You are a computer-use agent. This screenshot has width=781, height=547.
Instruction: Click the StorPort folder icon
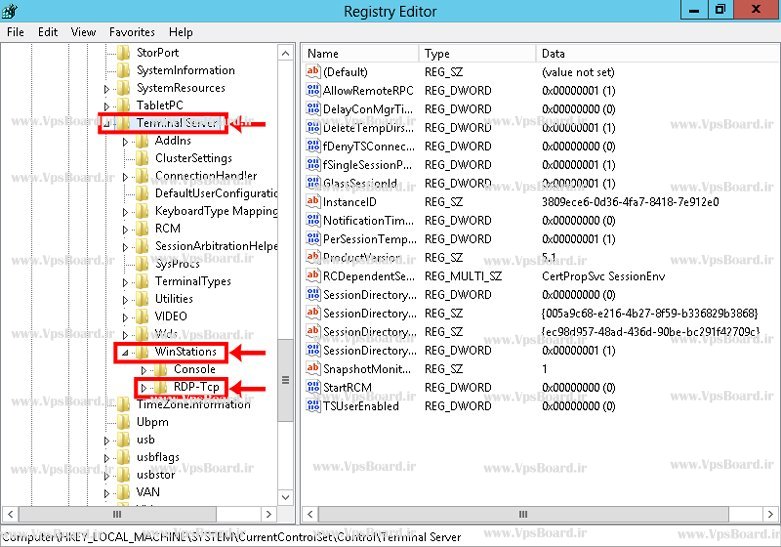[123, 52]
